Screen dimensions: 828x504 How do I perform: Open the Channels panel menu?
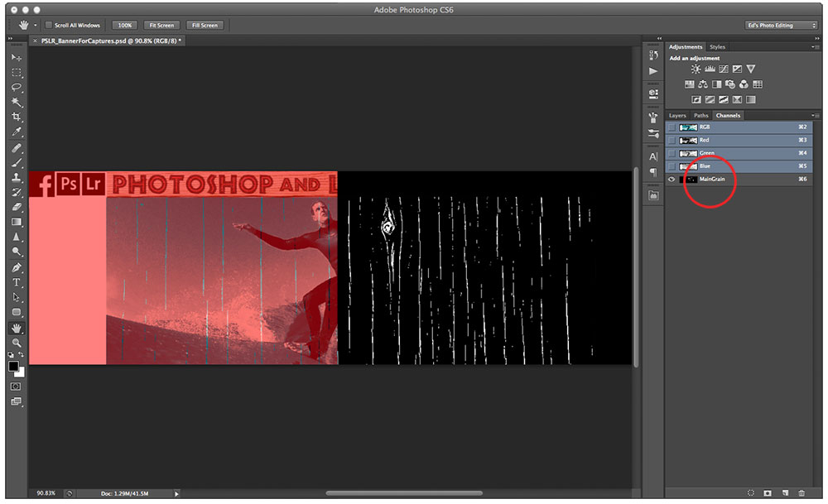[x=816, y=116]
